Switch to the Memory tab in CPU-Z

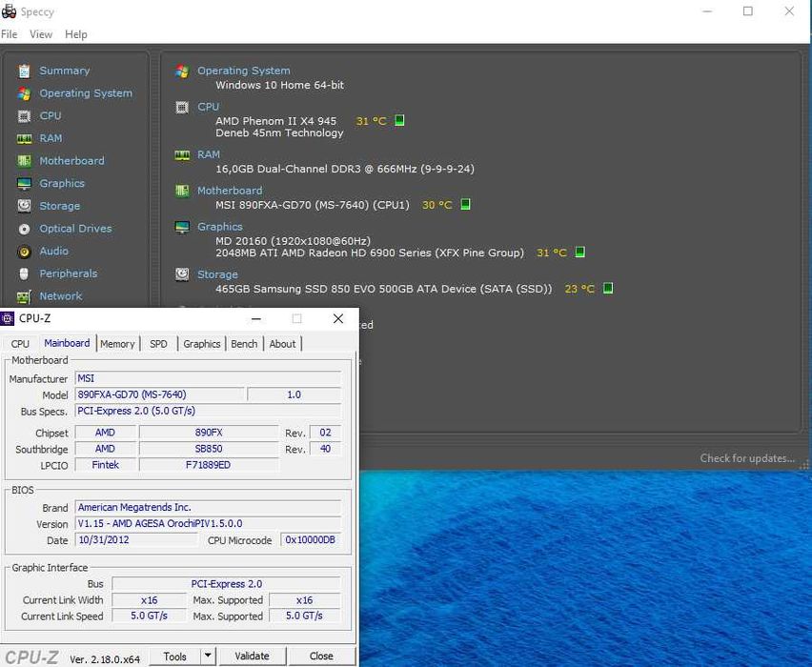pyautogui.click(x=117, y=344)
